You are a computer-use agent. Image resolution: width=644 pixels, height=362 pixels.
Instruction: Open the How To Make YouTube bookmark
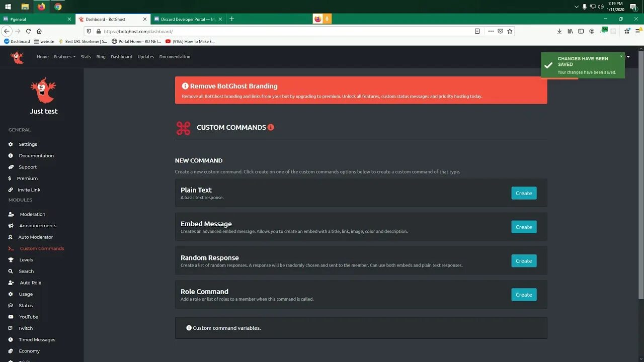190,41
